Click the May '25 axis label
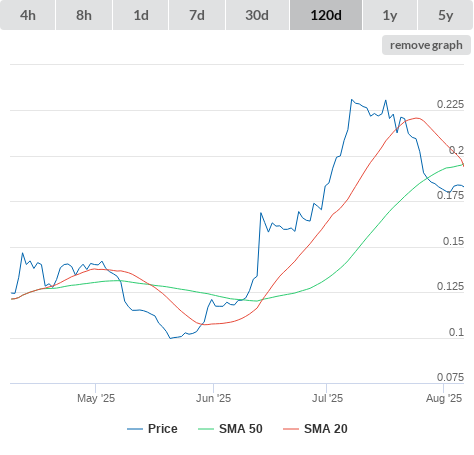 (x=96, y=398)
